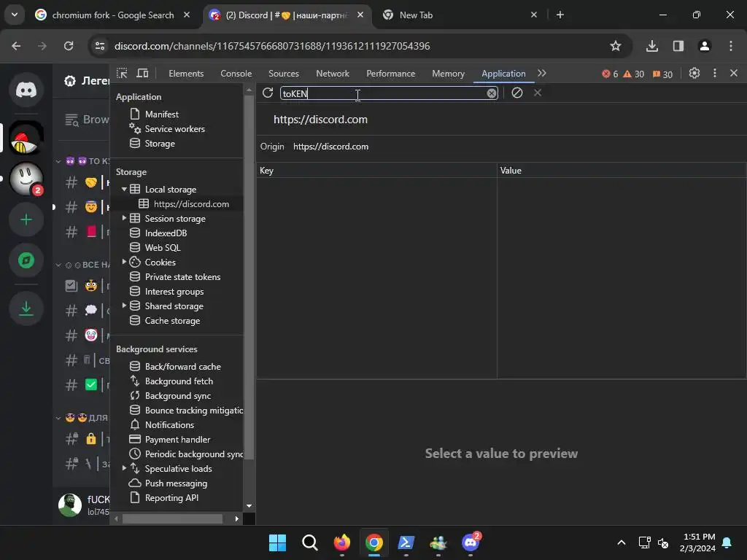Open Push messaging service
Image resolution: width=747 pixels, height=560 pixels.
[176, 483]
